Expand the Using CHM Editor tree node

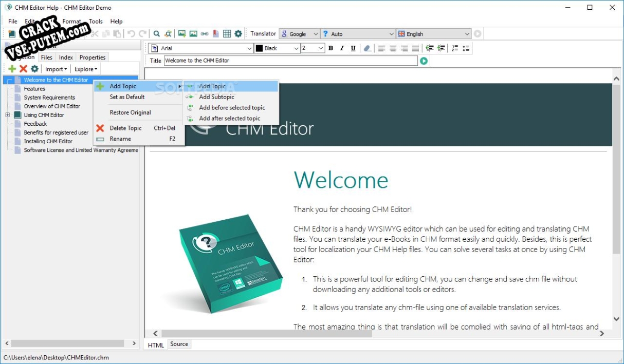[8, 115]
